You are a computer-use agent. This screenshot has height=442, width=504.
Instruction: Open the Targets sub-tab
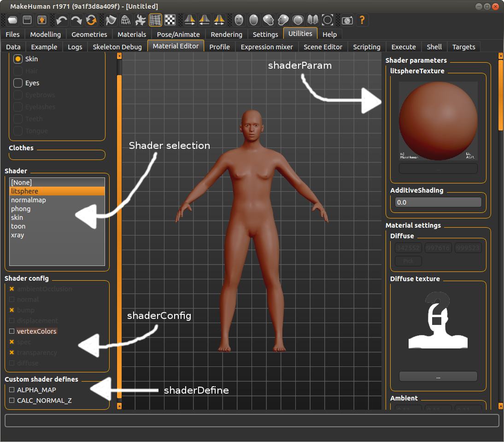(463, 47)
